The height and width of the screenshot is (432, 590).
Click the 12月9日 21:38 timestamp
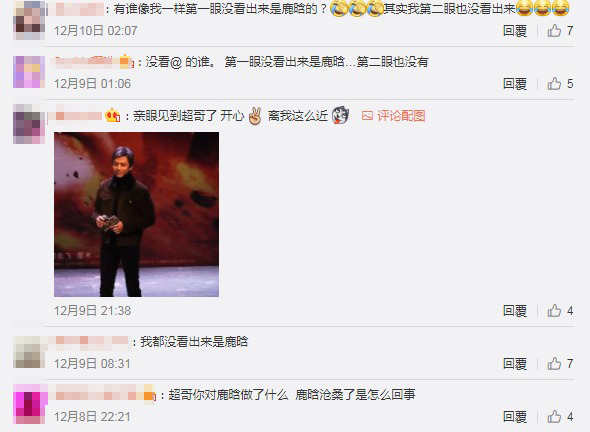93,311
